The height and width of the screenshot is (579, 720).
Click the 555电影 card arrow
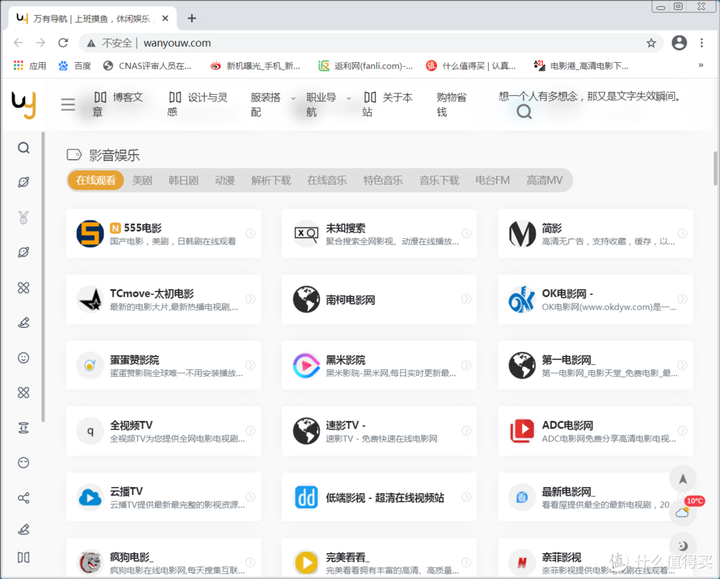pyautogui.click(x=250, y=233)
